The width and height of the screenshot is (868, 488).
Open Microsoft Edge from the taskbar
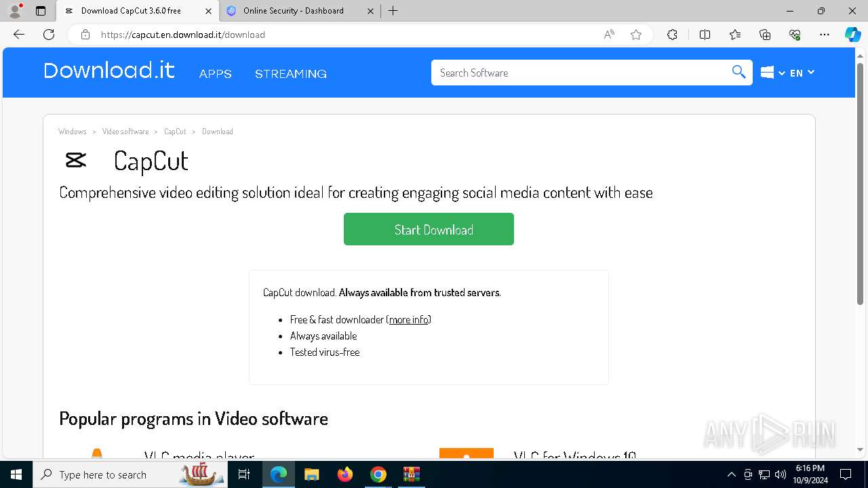pos(279,474)
